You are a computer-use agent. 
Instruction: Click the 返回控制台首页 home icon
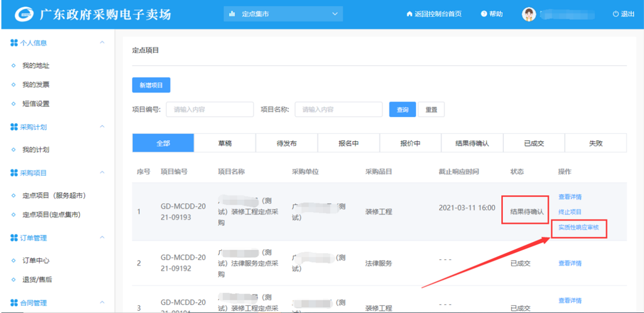coord(409,14)
